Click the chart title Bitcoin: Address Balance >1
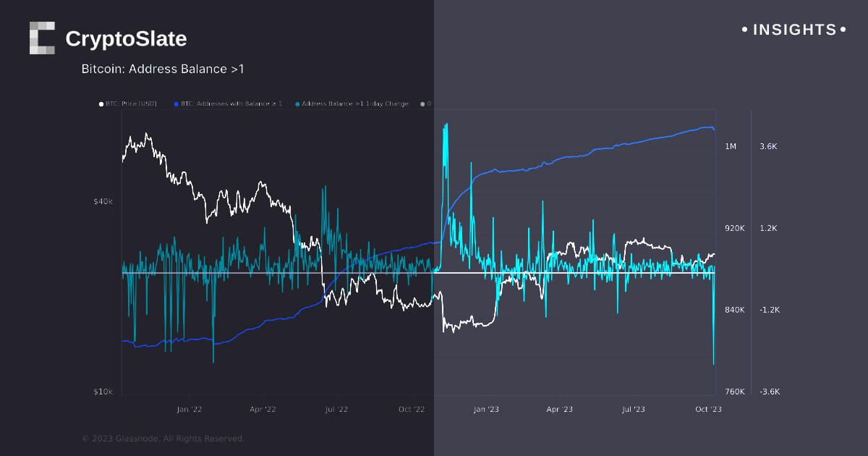The image size is (868, 456). [x=163, y=69]
